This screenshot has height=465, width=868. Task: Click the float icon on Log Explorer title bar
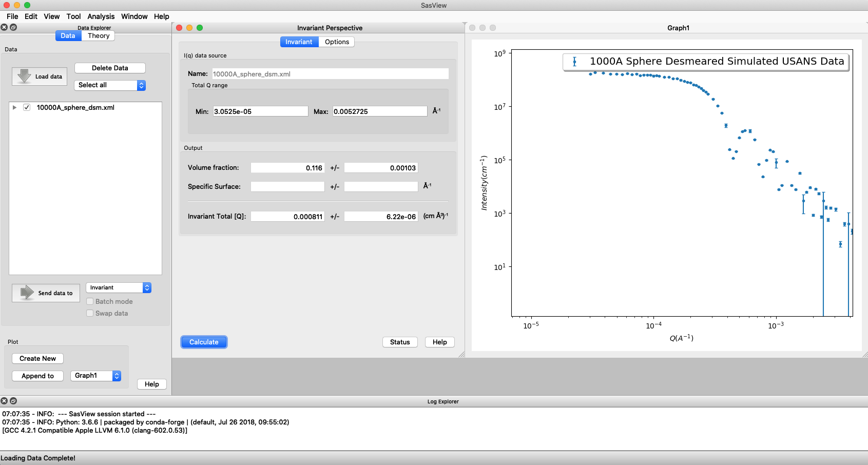coord(13,401)
